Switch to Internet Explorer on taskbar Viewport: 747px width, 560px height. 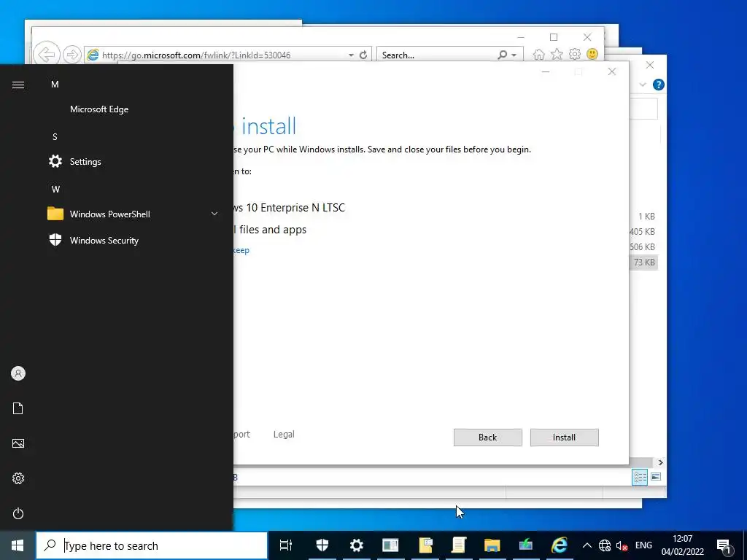click(x=560, y=545)
